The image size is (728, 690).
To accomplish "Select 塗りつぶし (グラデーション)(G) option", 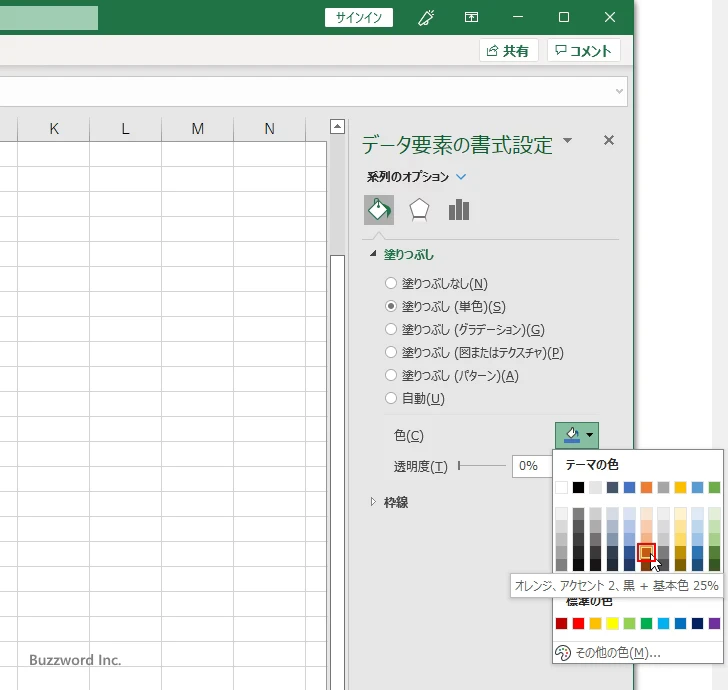I will (x=465, y=329).
